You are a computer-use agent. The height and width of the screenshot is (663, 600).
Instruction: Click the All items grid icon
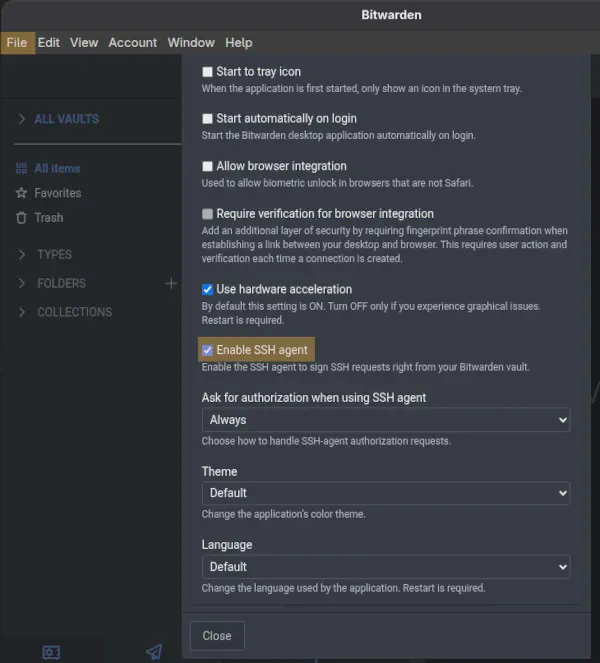pos(21,169)
